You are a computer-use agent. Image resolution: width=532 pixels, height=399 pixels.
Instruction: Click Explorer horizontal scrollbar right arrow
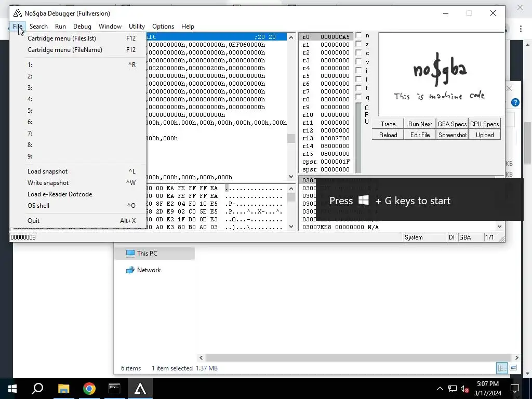coord(516,357)
